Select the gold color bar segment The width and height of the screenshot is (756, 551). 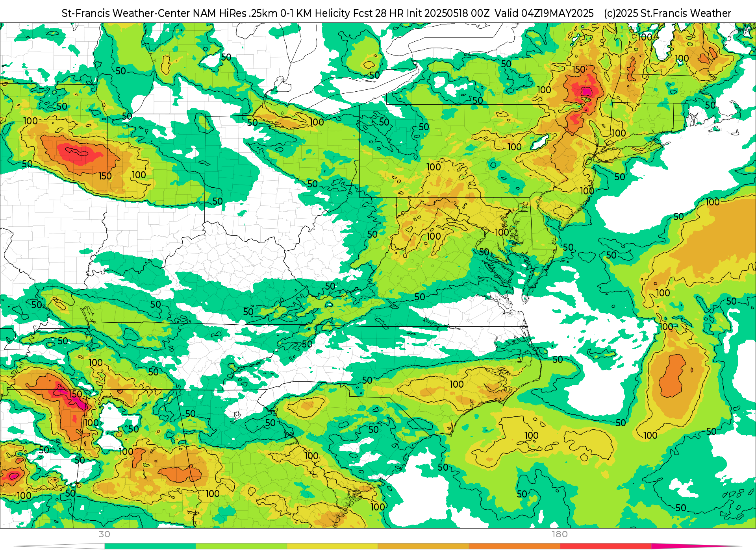pyautogui.click(x=423, y=546)
